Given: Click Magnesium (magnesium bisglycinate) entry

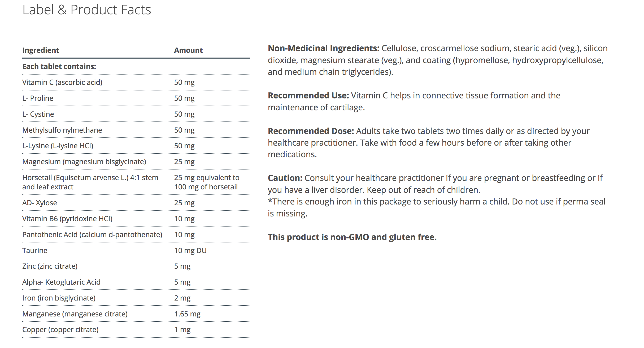Looking at the screenshot, I should 84,162.
